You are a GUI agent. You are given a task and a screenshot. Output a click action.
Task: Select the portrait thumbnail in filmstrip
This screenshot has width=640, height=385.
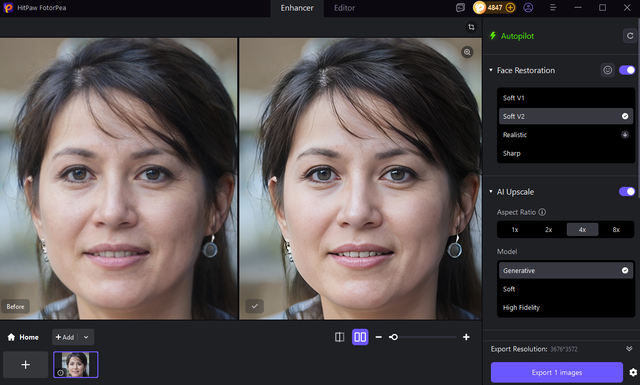[x=76, y=364]
